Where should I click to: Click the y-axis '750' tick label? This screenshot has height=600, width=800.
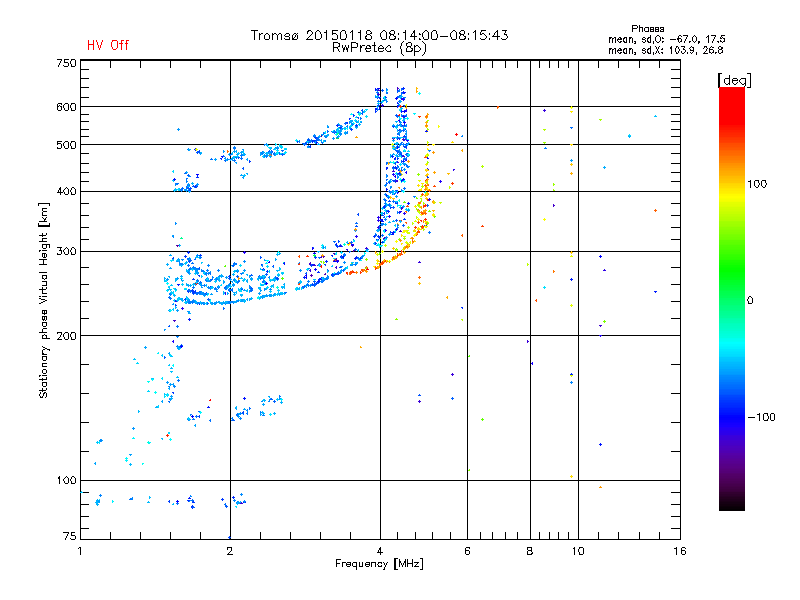(66, 63)
